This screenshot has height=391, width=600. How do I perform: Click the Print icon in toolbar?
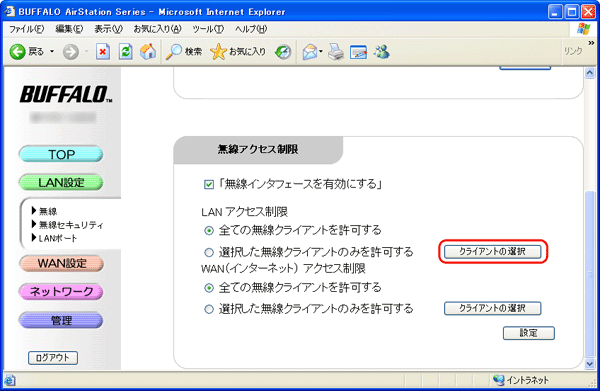pyautogui.click(x=336, y=52)
